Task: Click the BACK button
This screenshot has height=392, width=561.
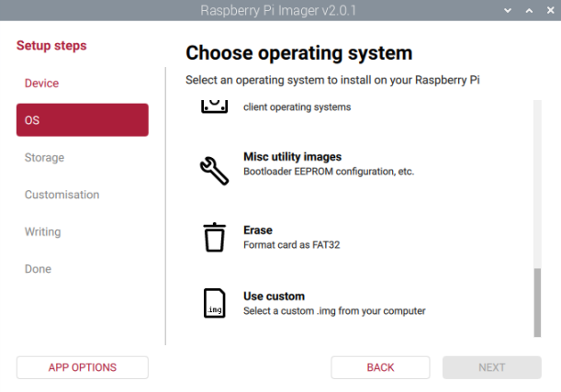Action: click(380, 367)
